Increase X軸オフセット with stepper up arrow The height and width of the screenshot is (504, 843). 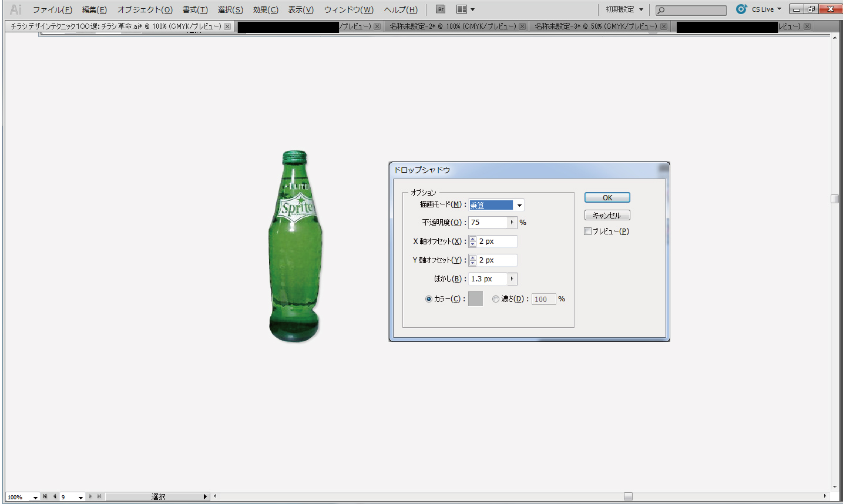click(x=473, y=238)
